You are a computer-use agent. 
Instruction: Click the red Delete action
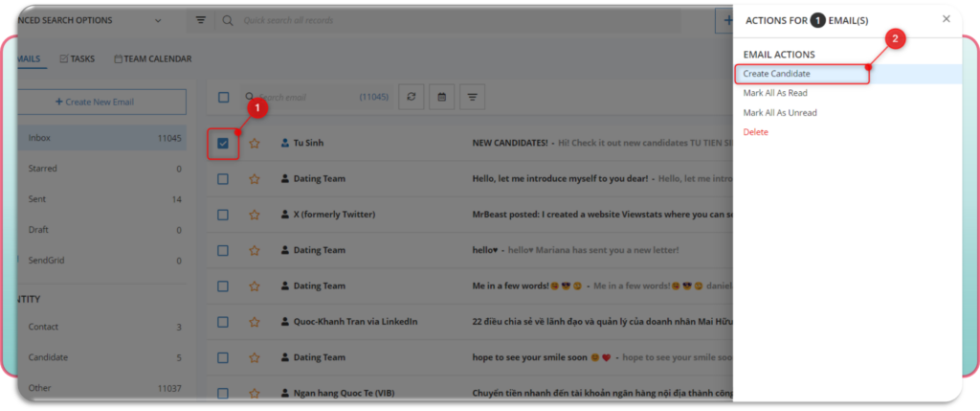(755, 132)
